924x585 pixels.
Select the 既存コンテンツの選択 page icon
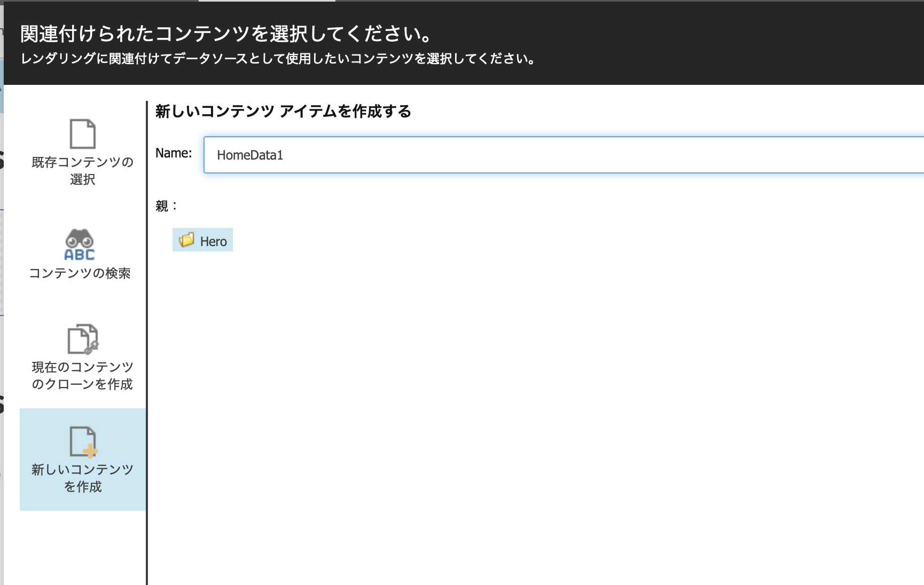click(x=83, y=134)
